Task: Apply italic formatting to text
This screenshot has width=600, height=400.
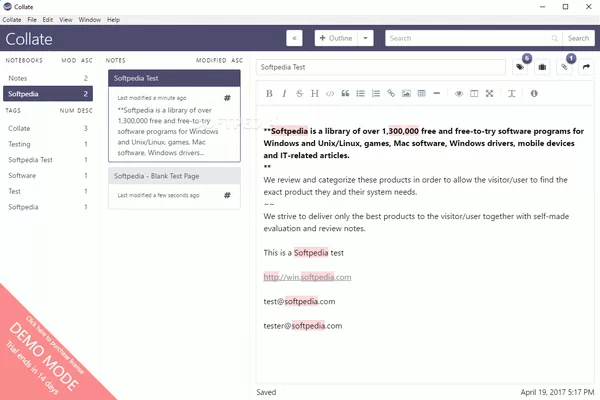Action: point(284,93)
